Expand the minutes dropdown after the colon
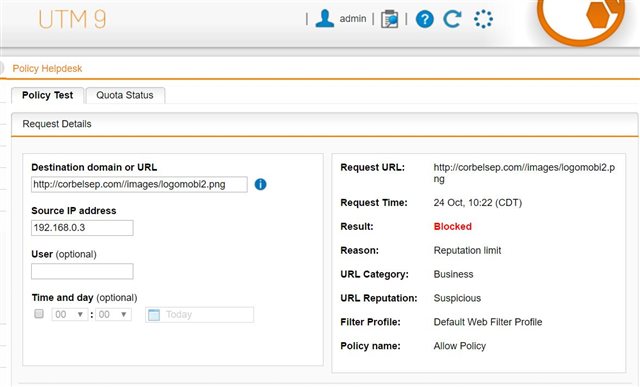The height and width of the screenshot is (387, 640). [x=113, y=314]
